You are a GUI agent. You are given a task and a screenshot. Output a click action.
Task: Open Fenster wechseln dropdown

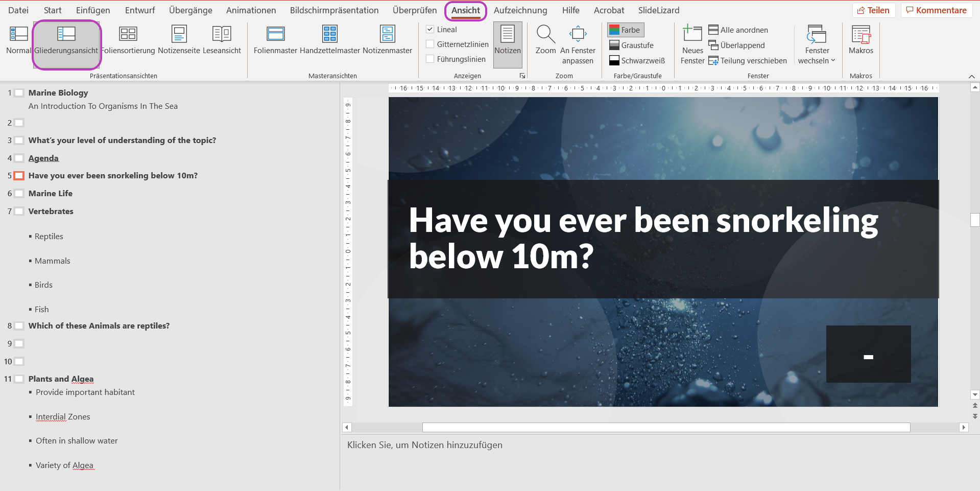817,45
